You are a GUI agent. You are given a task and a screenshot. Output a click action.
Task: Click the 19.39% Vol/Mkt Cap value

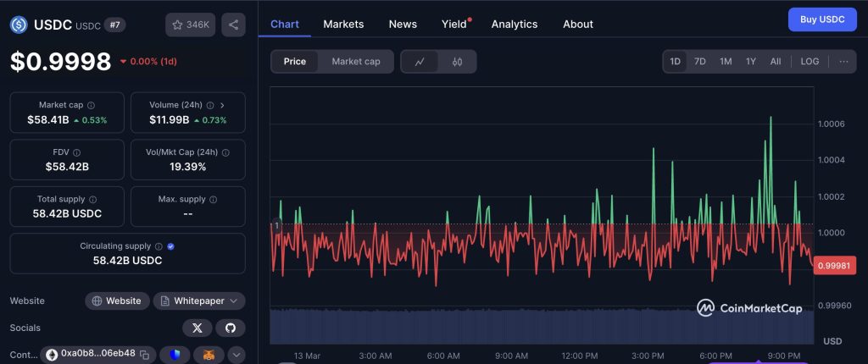coord(187,167)
